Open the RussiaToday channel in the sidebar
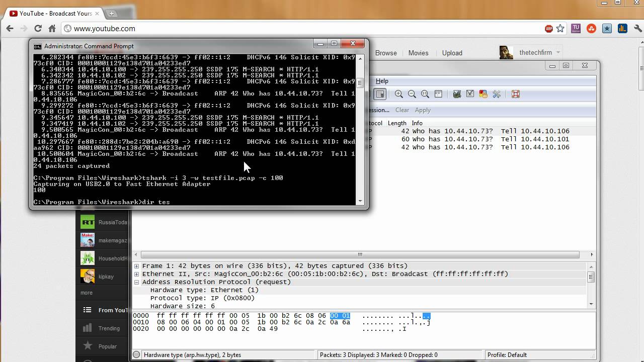Image resolution: width=644 pixels, height=362 pixels. 103,222
